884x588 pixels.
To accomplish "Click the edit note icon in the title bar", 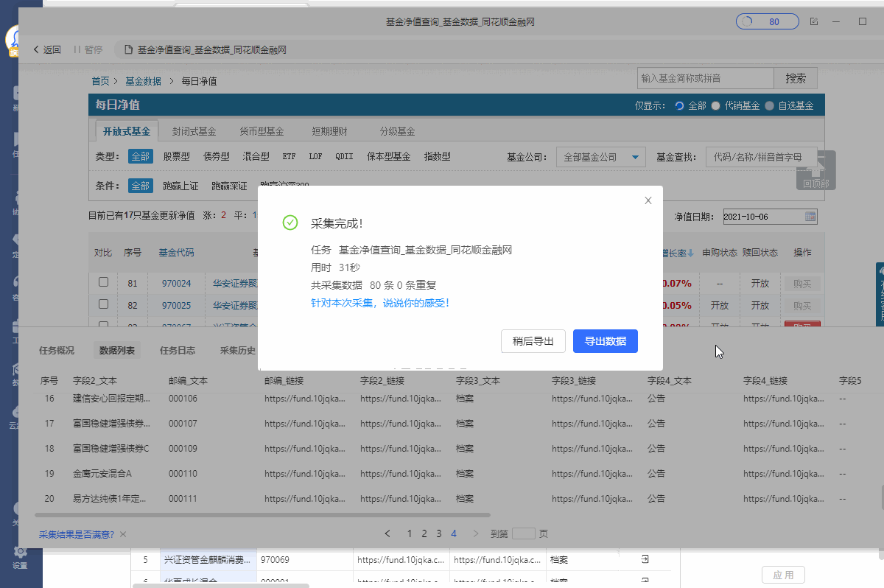I will coord(813,21).
